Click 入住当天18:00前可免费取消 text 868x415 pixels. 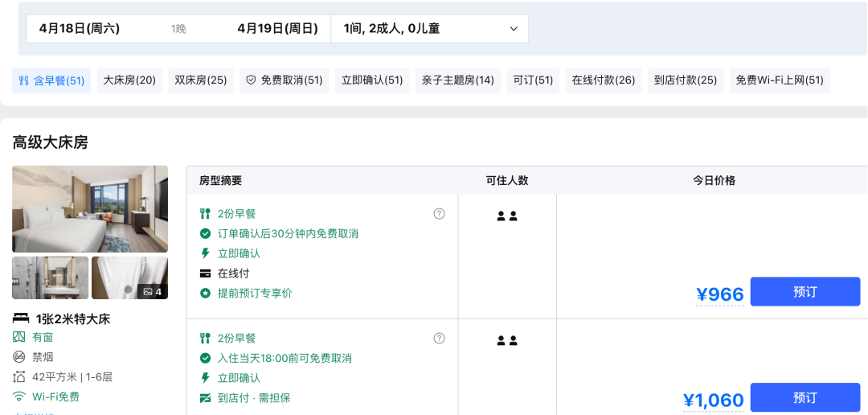(285, 359)
